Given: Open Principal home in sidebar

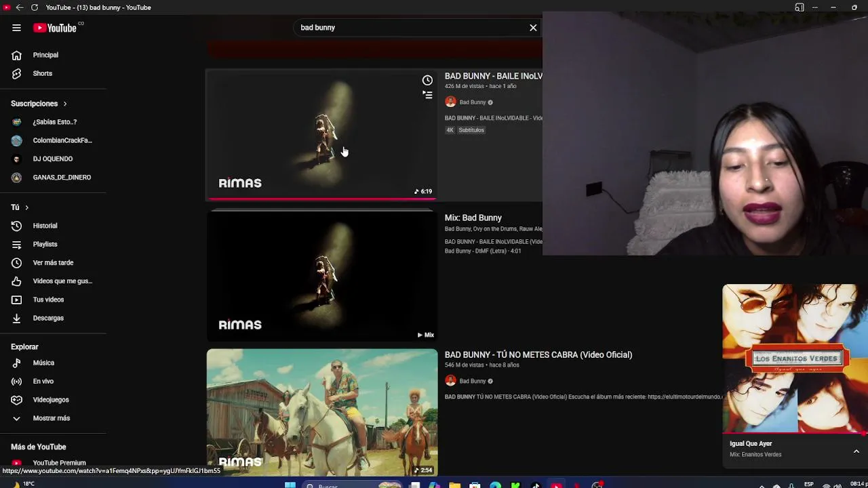Looking at the screenshot, I should pos(53,55).
